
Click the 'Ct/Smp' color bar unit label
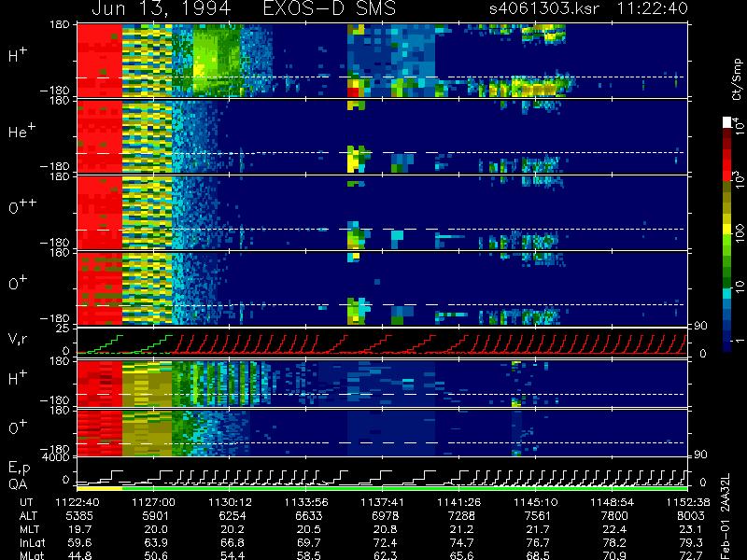click(737, 79)
